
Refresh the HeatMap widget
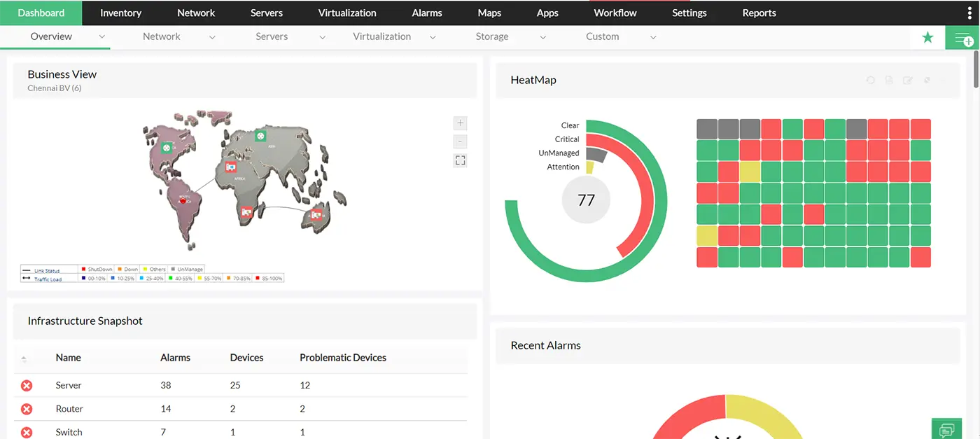click(870, 80)
